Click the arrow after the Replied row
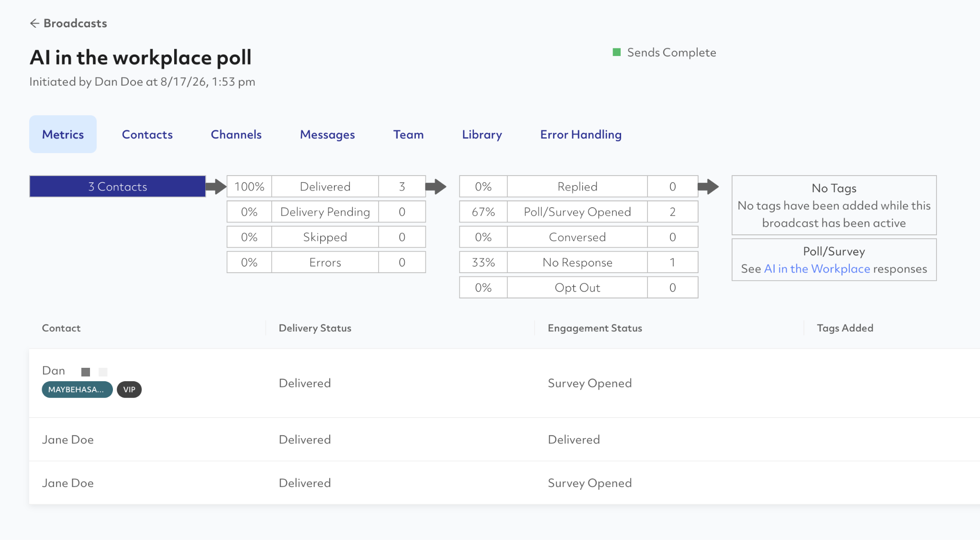This screenshot has width=980, height=540. click(708, 187)
